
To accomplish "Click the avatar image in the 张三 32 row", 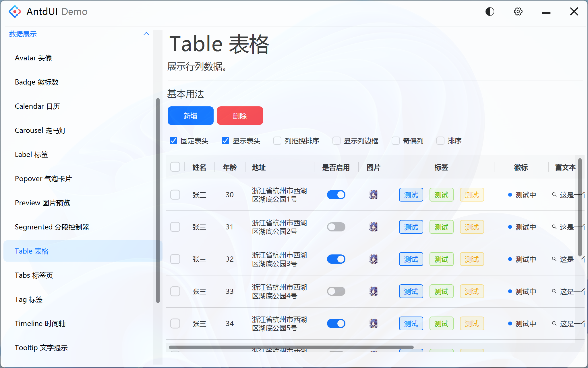I will (373, 259).
